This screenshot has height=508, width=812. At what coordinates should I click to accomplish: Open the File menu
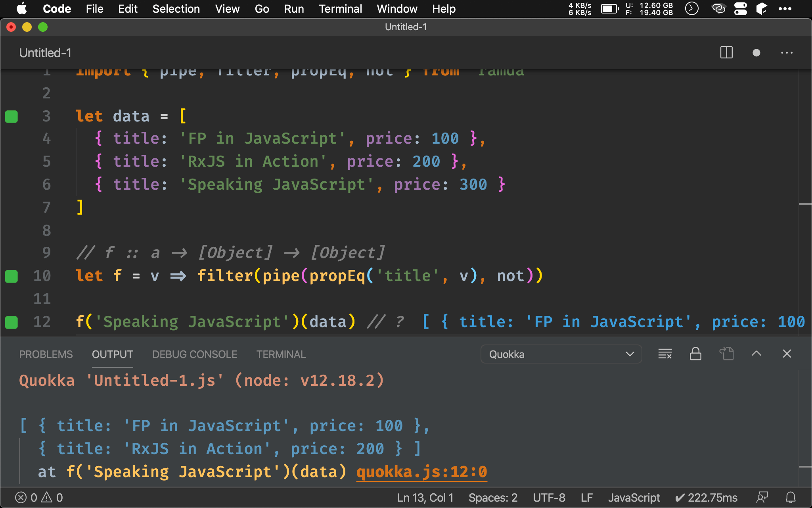[x=94, y=9]
